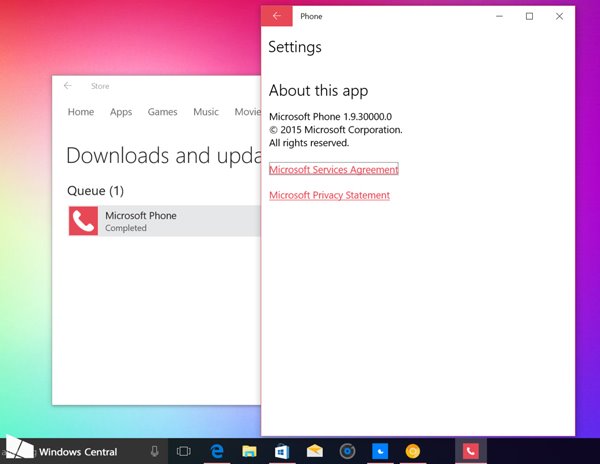Click the Microsoft Phone 1.9.30000.0 version text
This screenshot has height=464, width=600.
[330, 116]
